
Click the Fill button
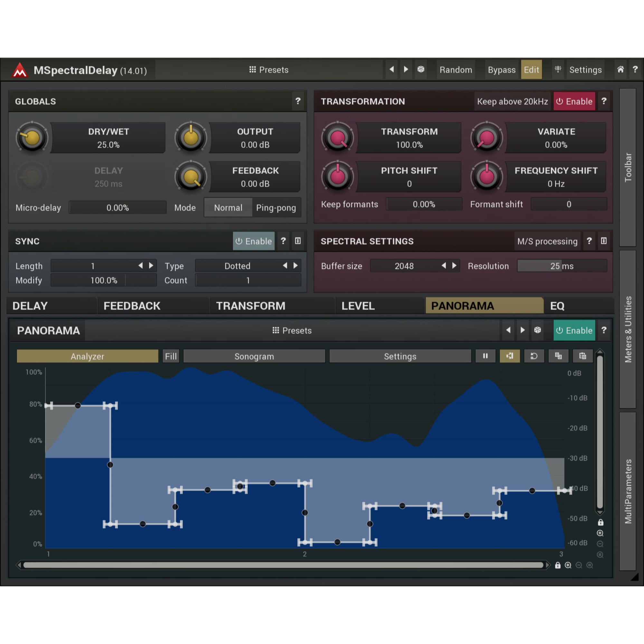tap(171, 356)
